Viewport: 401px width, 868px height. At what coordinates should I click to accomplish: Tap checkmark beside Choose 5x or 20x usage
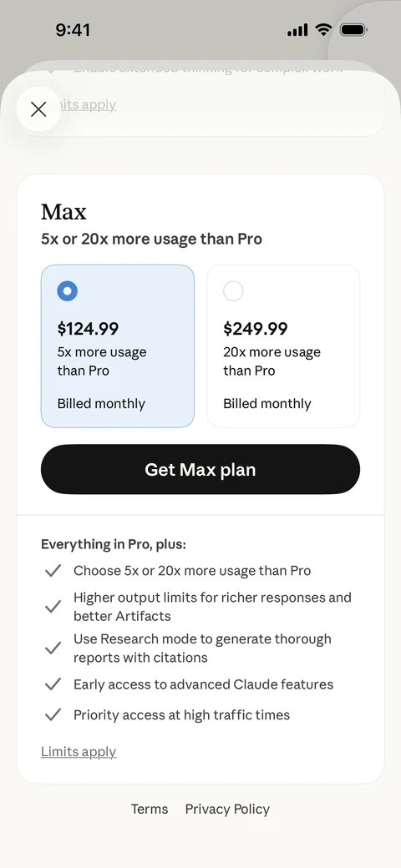53,571
